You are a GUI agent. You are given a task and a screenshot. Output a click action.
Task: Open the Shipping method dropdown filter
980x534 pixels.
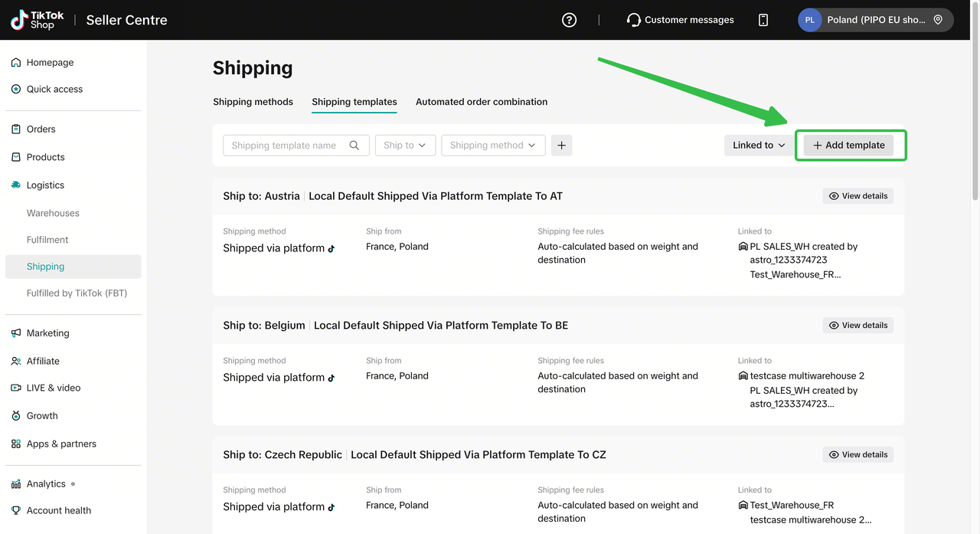[x=493, y=146]
